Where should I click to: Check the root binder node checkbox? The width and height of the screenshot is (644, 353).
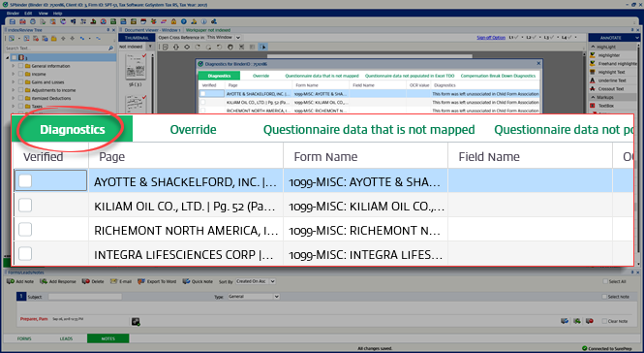[14, 57]
